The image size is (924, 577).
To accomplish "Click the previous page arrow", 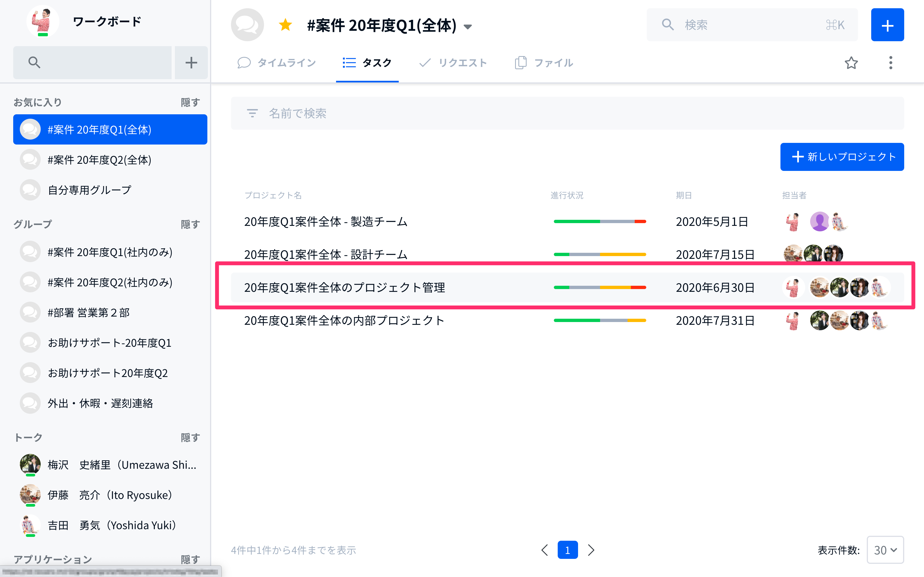I will pyautogui.click(x=545, y=550).
